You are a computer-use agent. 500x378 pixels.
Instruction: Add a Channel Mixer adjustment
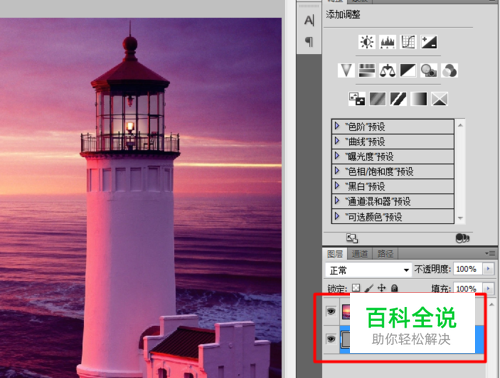coord(449,70)
